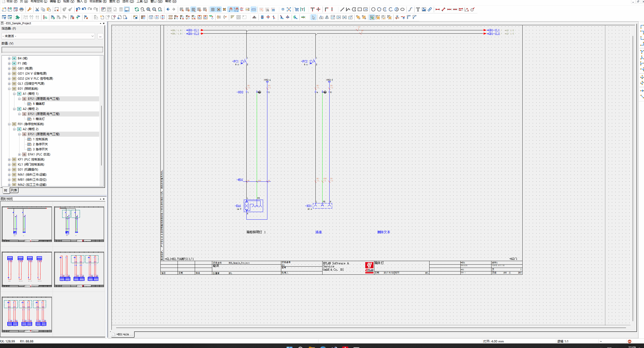Select the first page preview thumbnail
The width and height of the screenshot is (644, 348).
[x=27, y=224]
